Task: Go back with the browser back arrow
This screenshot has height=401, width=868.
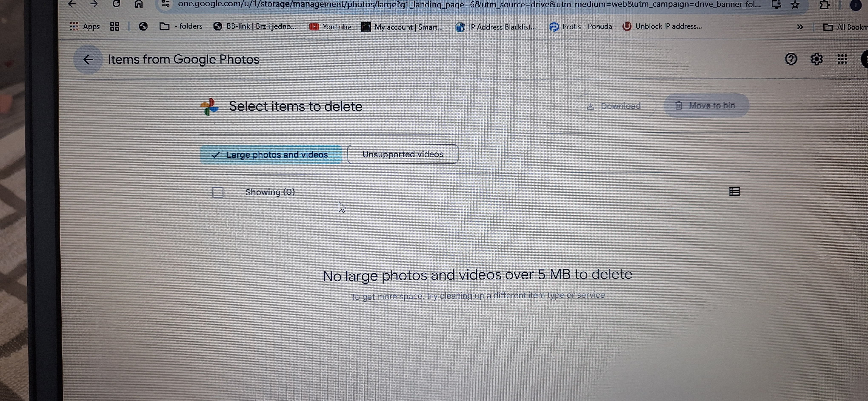Action: click(x=72, y=4)
